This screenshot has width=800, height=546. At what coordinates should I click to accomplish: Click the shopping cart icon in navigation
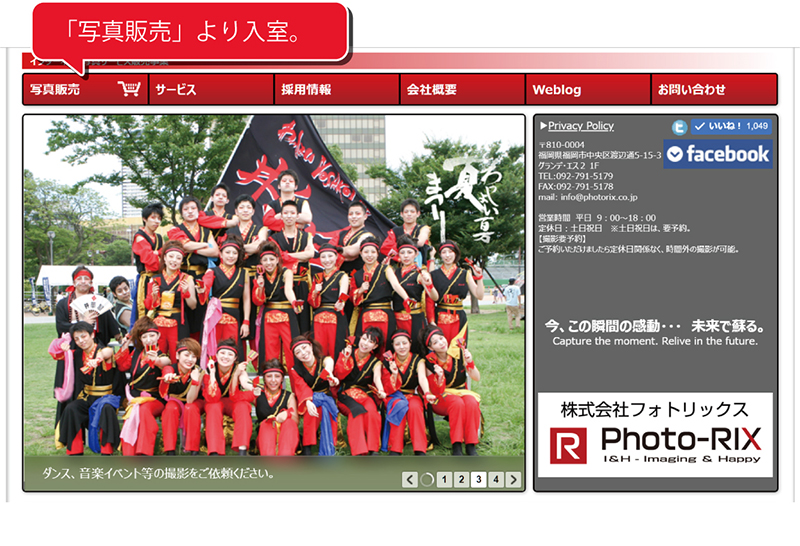129,89
